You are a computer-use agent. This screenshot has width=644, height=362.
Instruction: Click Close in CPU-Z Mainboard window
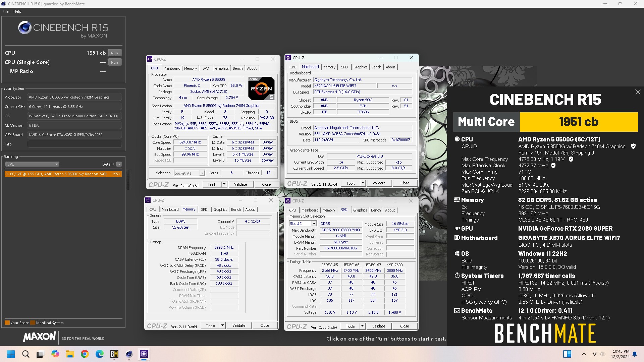click(405, 183)
